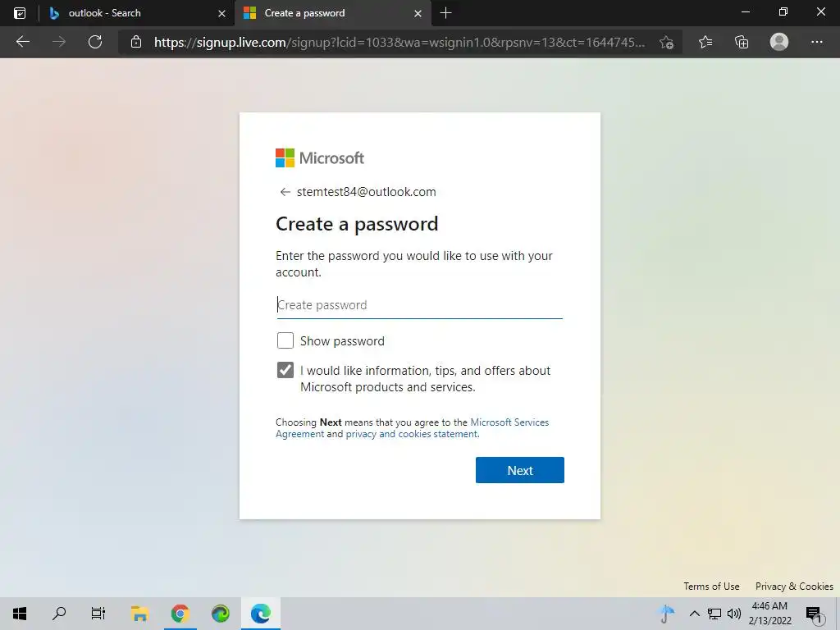Open the Action Center notifications icon
Image resolution: width=840 pixels, height=630 pixels.
(815, 614)
